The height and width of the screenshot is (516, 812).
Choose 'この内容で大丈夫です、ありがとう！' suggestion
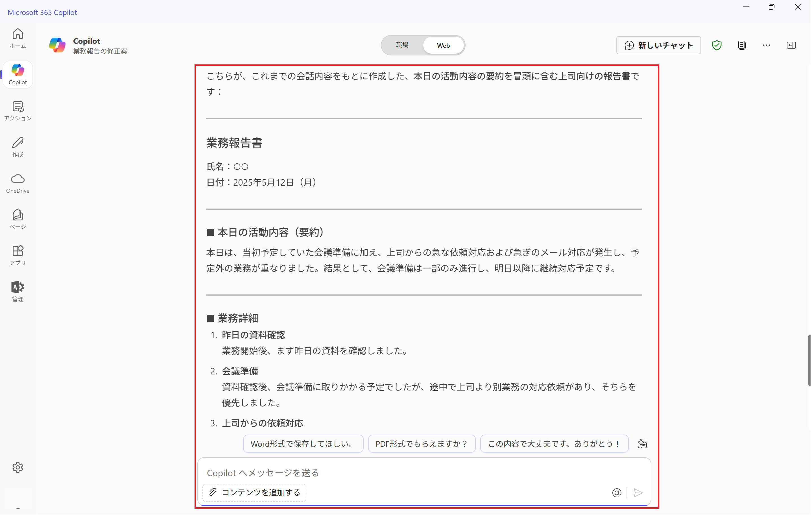[x=555, y=444]
